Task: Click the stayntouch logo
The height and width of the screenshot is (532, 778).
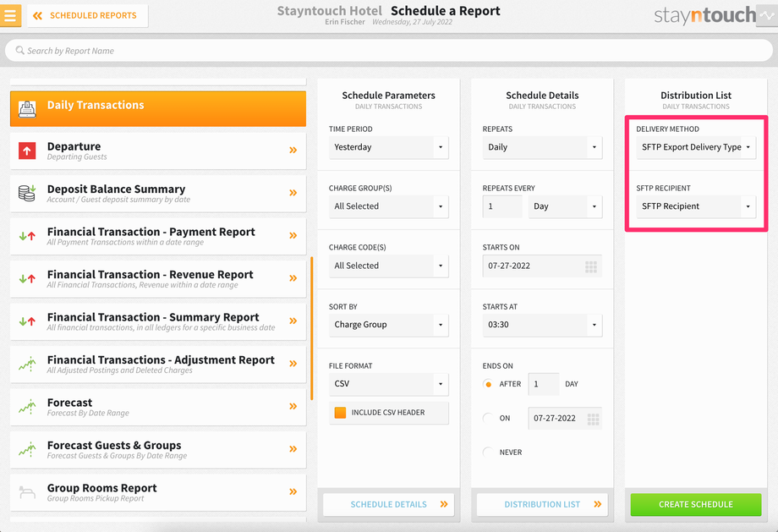Action: 704,16
